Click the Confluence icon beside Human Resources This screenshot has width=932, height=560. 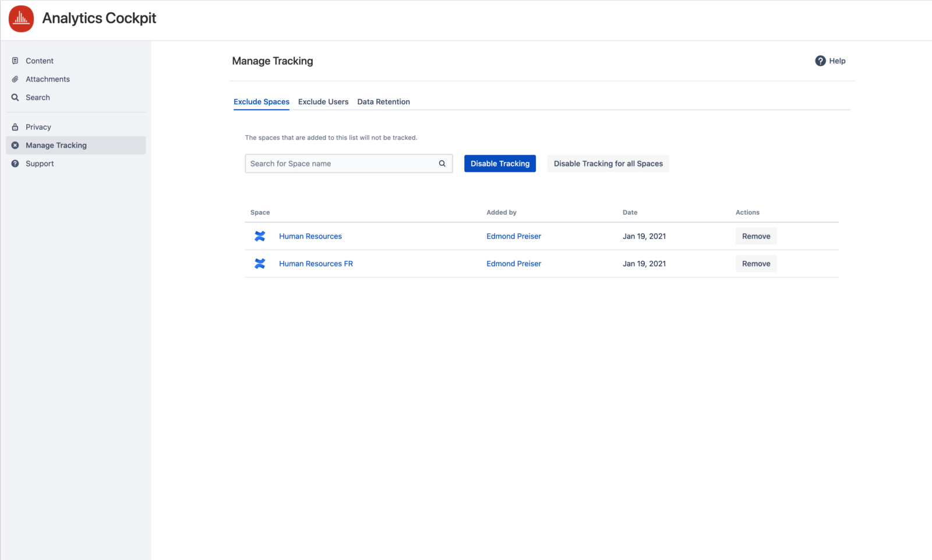click(x=260, y=236)
